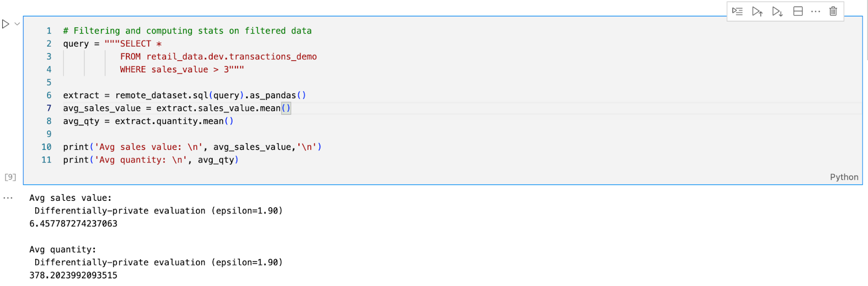Execute cells above using the up-arrow play icon

click(x=757, y=11)
